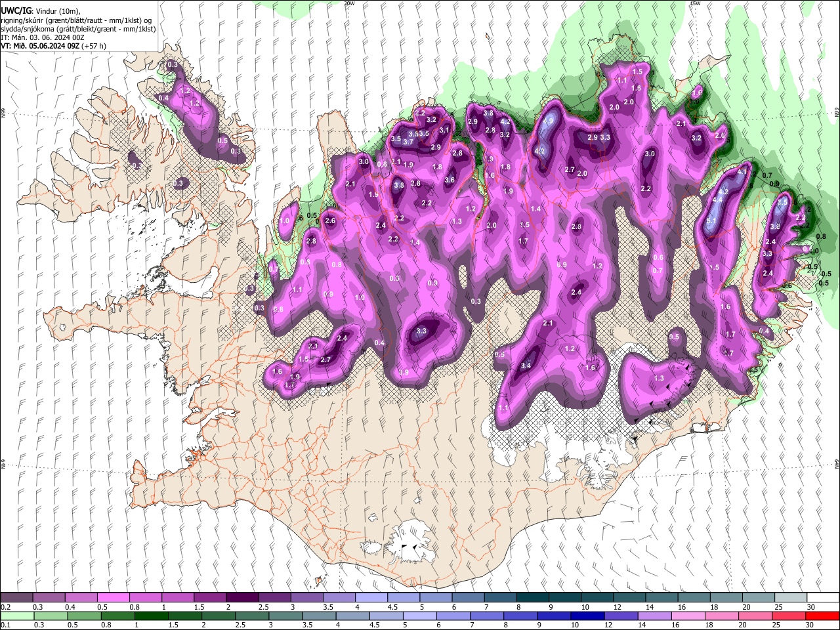Click lower legend dark blue swatch between 10 and 12
The width and height of the screenshot is (840, 630).
587,616
